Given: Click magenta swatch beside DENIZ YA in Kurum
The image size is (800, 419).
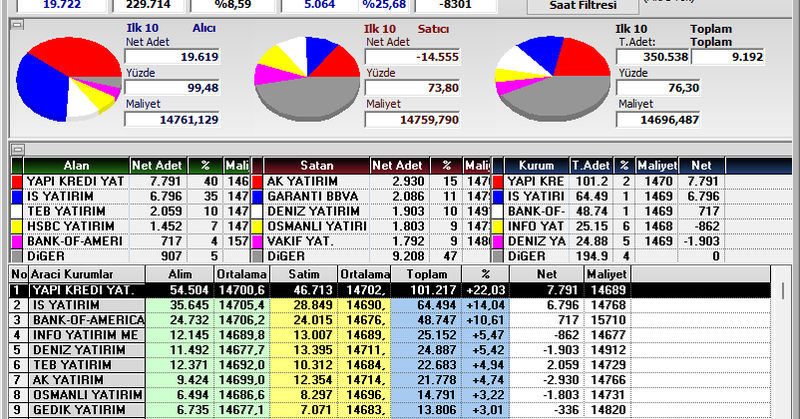Looking at the screenshot, I should pyautogui.click(x=498, y=241).
